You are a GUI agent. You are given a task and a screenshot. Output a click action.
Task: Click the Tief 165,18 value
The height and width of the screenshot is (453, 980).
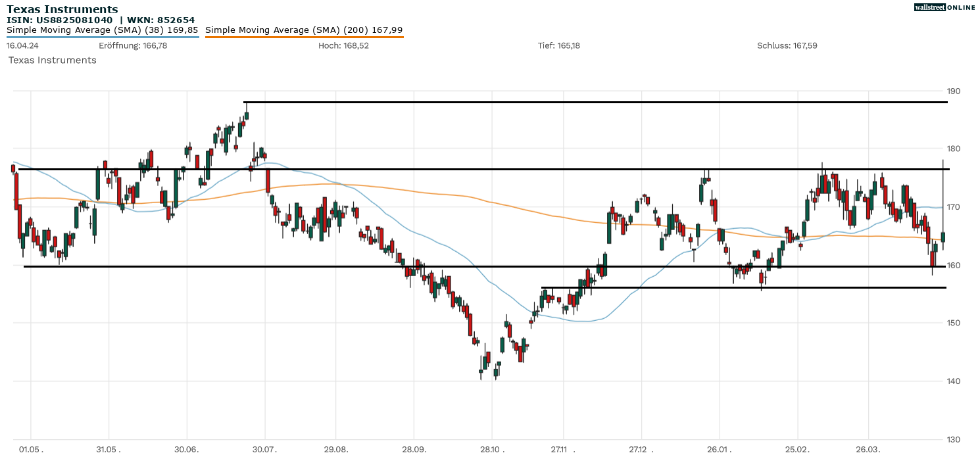point(558,45)
